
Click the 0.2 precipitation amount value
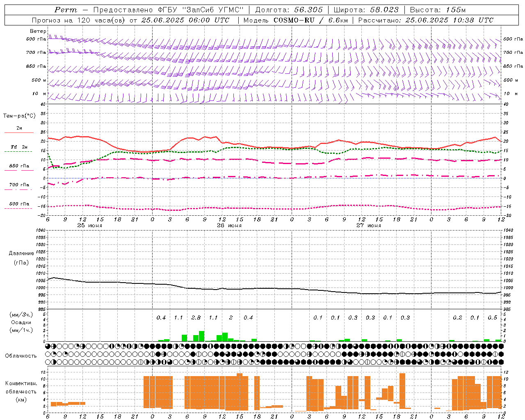click(457, 317)
